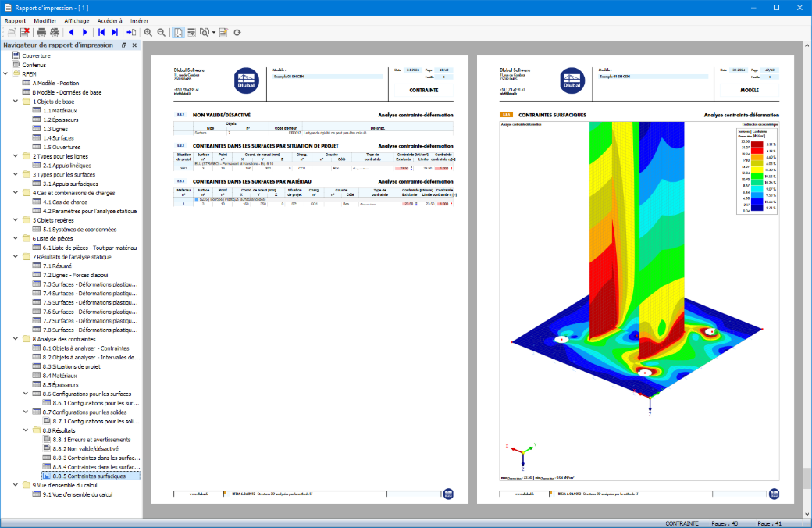Open the Insérer menu
The width and height of the screenshot is (812, 528).
tap(139, 21)
